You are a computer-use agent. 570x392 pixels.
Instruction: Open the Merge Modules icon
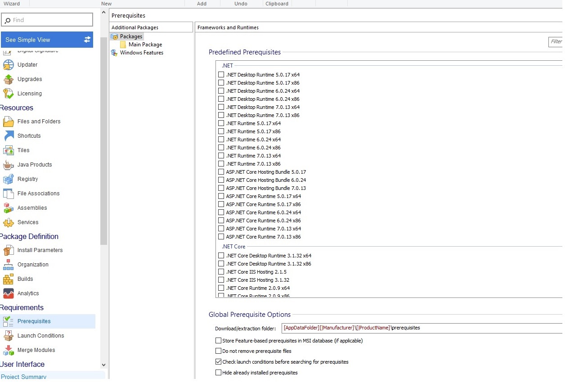[x=9, y=350]
